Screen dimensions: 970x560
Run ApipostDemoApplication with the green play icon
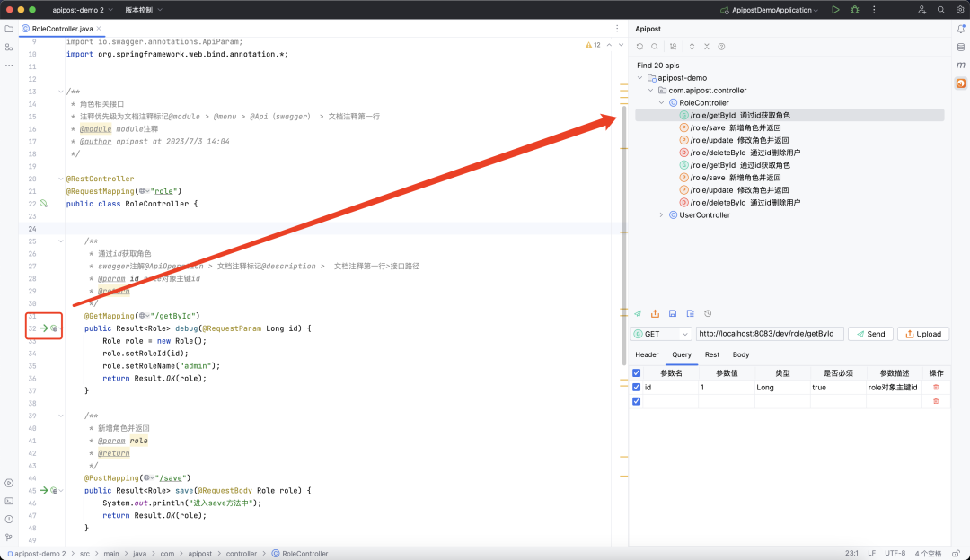(x=835, y=10)
